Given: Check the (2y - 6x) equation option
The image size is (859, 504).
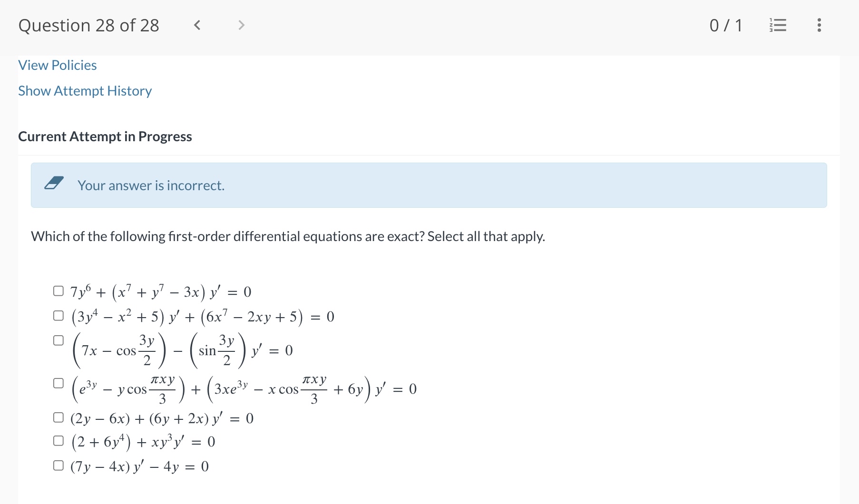Looking at the screenshot, I should point(58,417).
